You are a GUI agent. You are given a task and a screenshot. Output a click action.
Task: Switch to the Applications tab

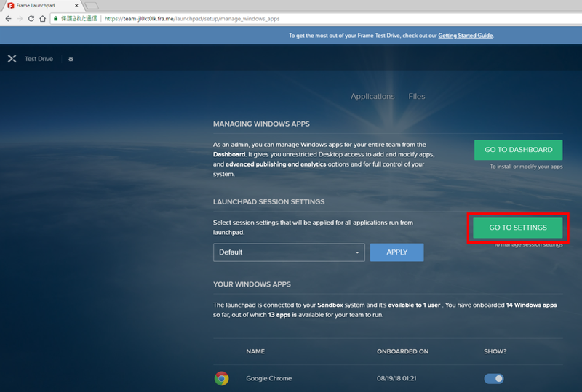[x=372, y=97]
